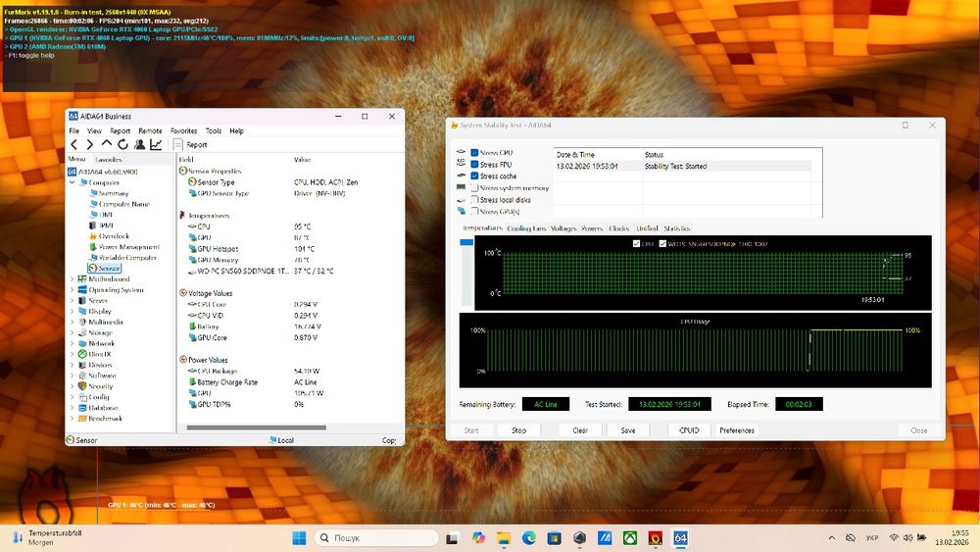This screenshot has width=980, height=552.
Task: Toggle WD PC SN560 graph legend checkbox
Action: point(662,244)
